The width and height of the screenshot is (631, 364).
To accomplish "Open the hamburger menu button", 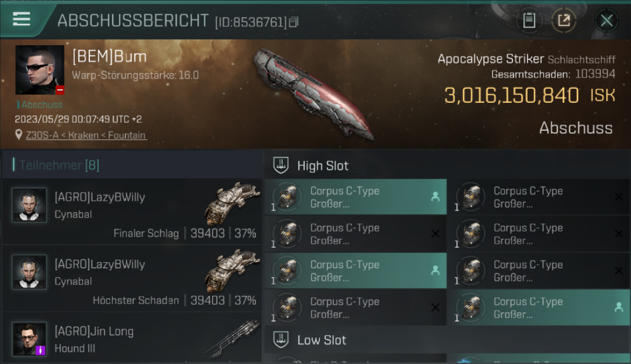I will coord(21,19).
